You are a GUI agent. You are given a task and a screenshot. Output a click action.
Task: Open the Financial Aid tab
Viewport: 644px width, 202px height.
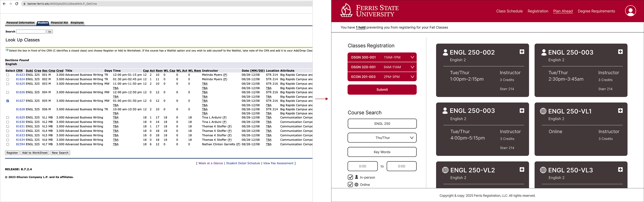click(x=59, y=23)
